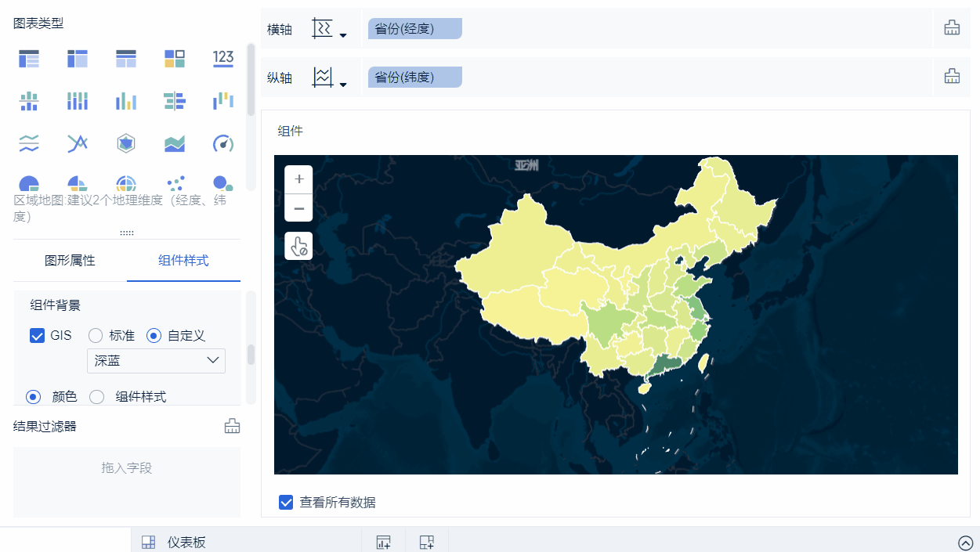Viewport: 980px width, 552px height.
Task: Clear the horizontal axis fields with brush icon
Action: click(x=952, y=28)
